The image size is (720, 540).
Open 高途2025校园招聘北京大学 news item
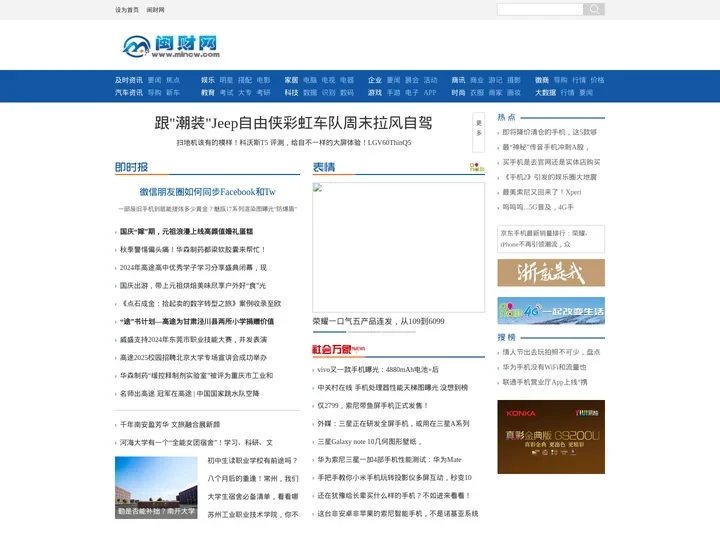click(193, 357)
